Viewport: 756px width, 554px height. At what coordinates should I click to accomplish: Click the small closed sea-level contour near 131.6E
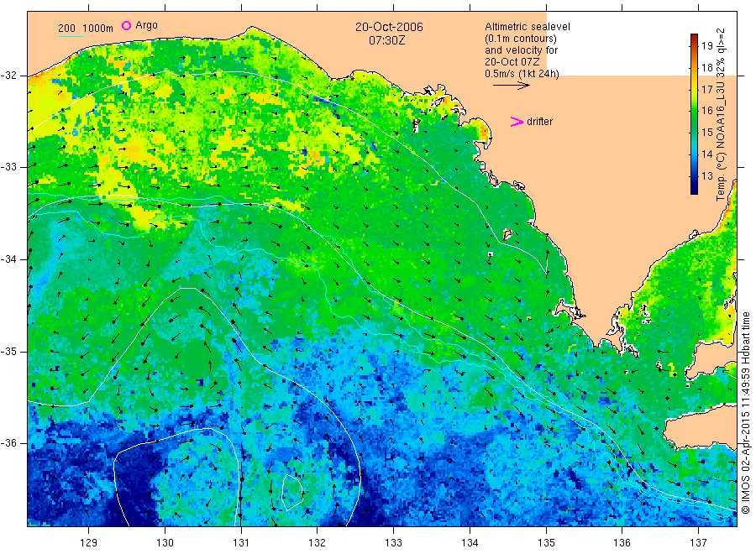click(x=292, y=492)
